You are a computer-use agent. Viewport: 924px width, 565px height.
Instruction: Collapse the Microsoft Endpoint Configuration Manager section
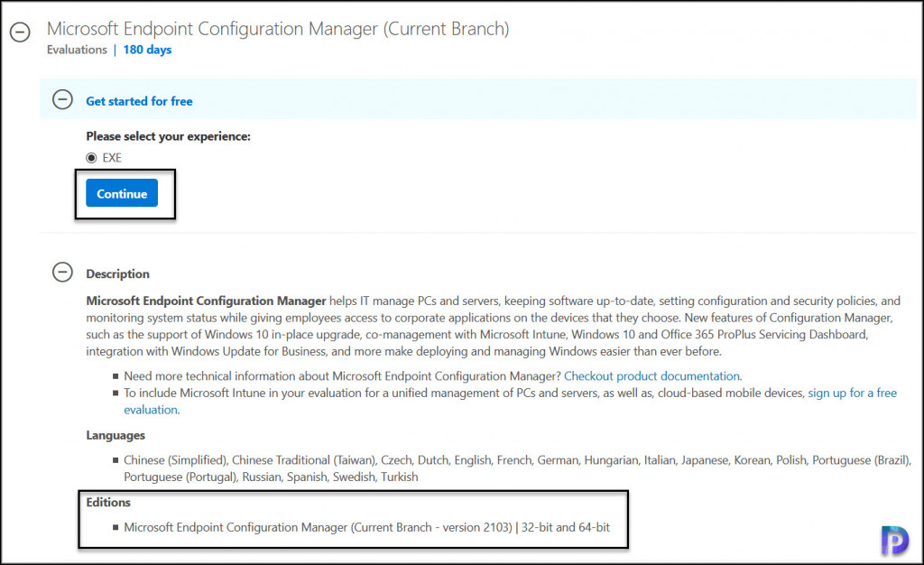point(20,32)
